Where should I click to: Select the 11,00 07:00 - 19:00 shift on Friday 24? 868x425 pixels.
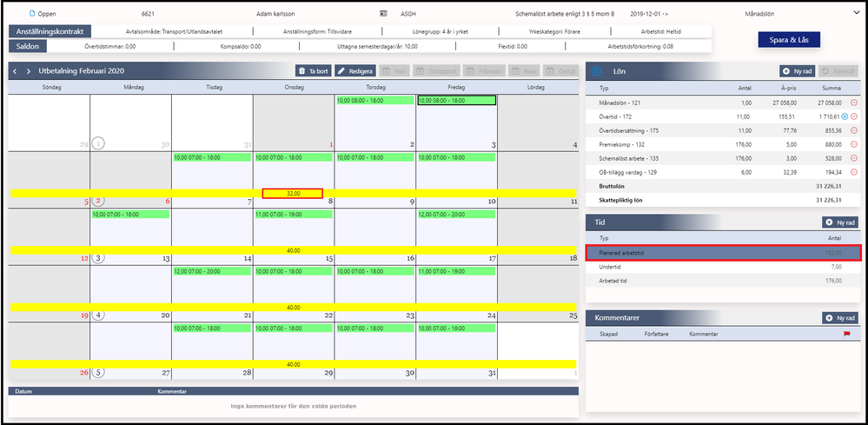pyautogui.click(x=457, y=272)
